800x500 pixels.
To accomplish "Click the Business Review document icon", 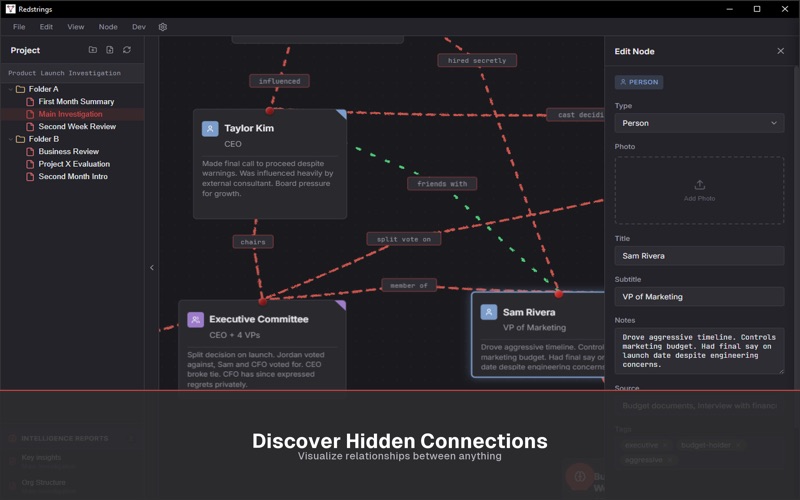I will (30, 152).
